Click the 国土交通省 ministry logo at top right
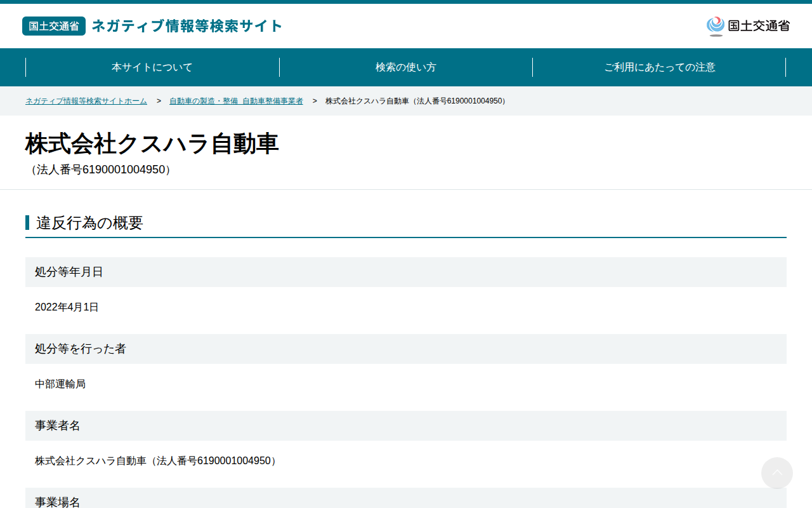 (748, 26)
